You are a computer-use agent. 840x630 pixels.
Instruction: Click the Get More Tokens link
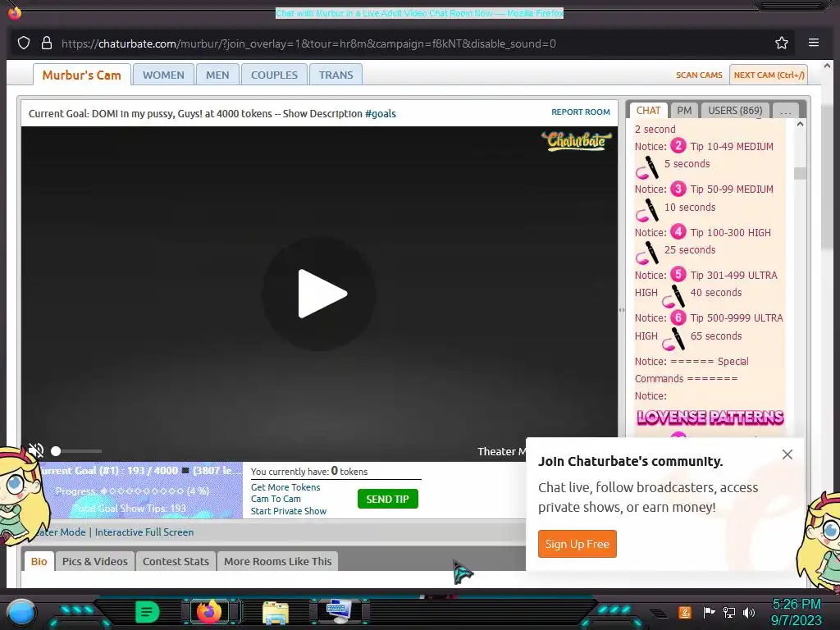(x=285, y=487)
